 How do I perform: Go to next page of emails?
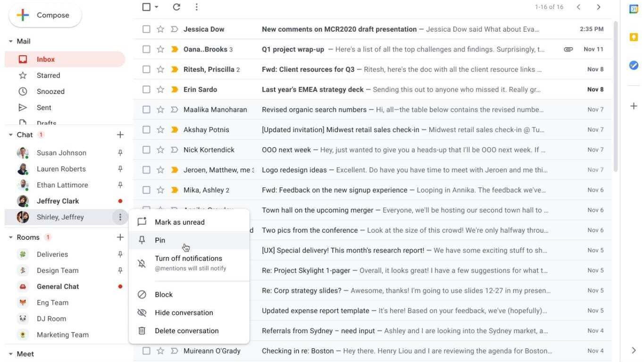598,7
